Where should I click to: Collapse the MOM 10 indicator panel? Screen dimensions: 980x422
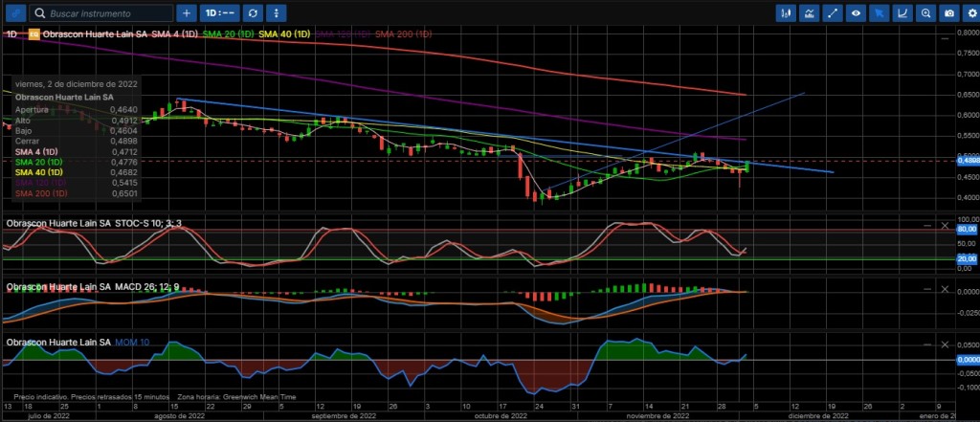pyautogui.click(x=927, y=344)
